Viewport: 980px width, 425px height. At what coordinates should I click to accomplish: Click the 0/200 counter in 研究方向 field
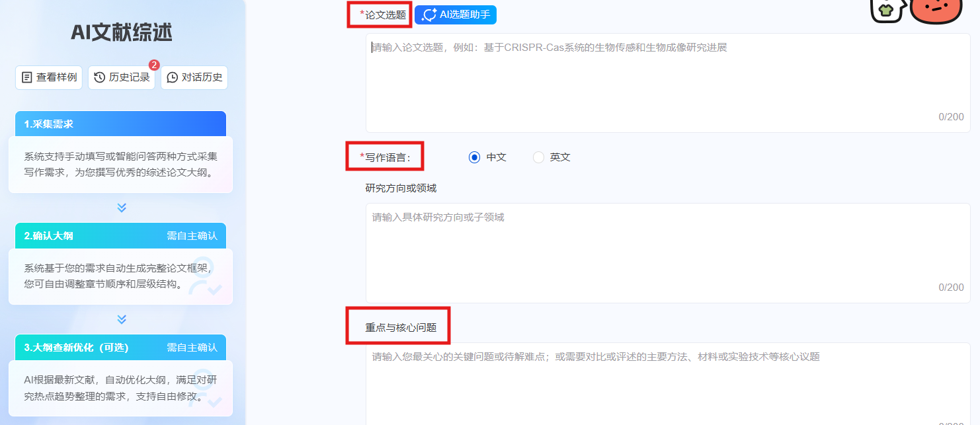tap(951, 288)
